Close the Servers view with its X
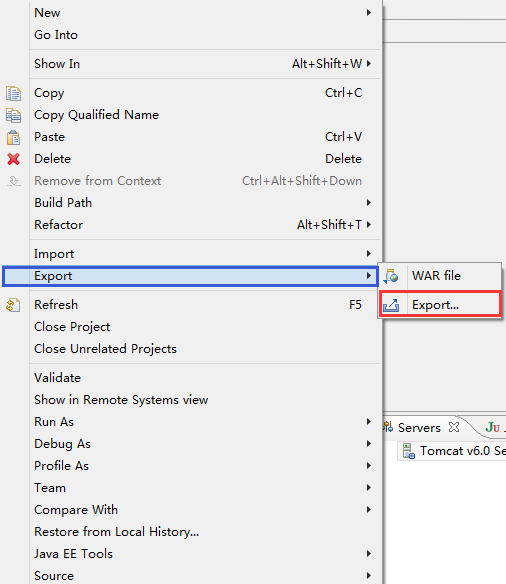Viewport: 506px width, 584px height. [454, 427]
